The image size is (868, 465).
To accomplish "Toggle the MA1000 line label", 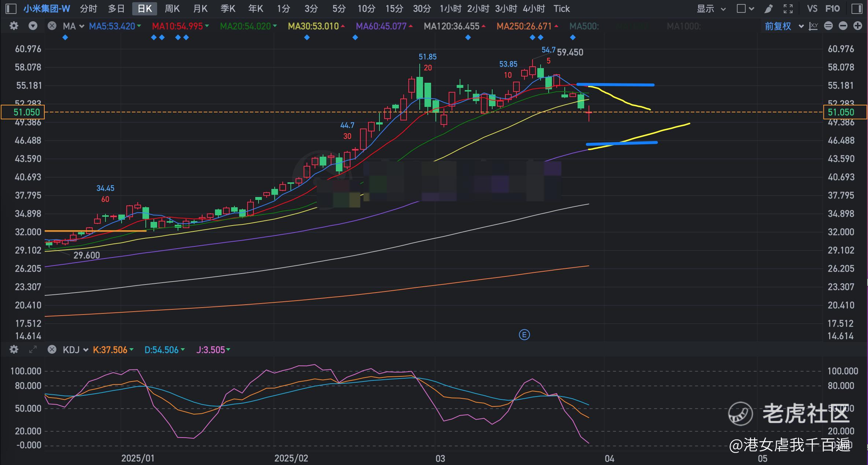I will click(x=683, y=26).
